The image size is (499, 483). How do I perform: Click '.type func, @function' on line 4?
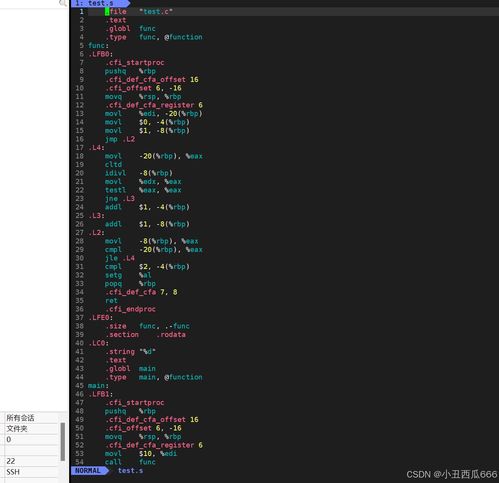coord(154,37)
